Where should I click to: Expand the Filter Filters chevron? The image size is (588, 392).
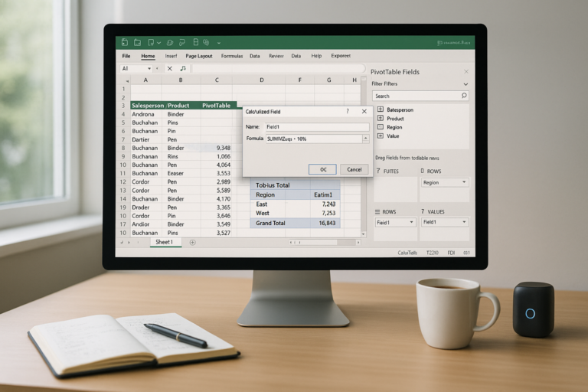click(x=465, y=84)
